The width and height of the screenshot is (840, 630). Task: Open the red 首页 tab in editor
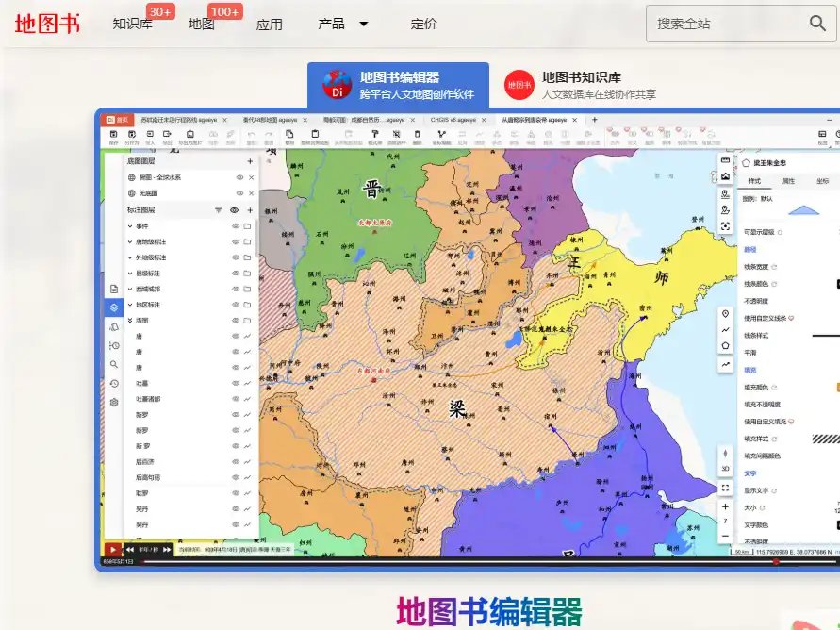click(118, 120)
